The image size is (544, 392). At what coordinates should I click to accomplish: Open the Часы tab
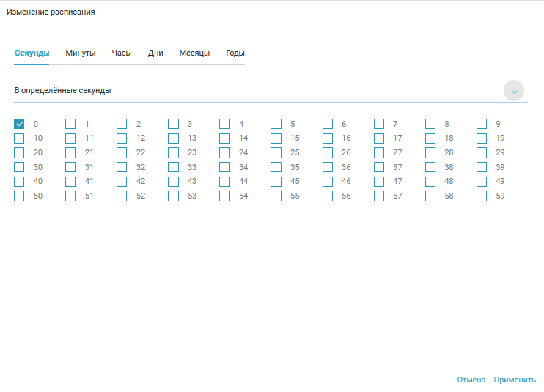coord(122,53)
